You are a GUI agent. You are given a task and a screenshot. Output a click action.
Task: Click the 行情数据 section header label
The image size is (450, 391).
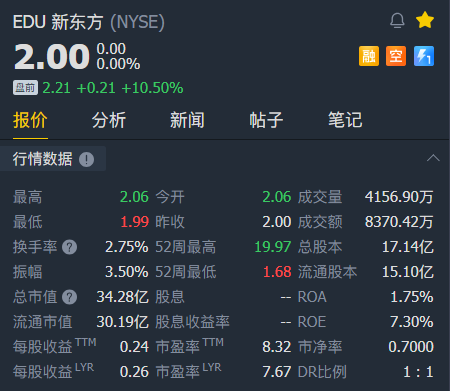pyautogui.click(x=42, y=159)
